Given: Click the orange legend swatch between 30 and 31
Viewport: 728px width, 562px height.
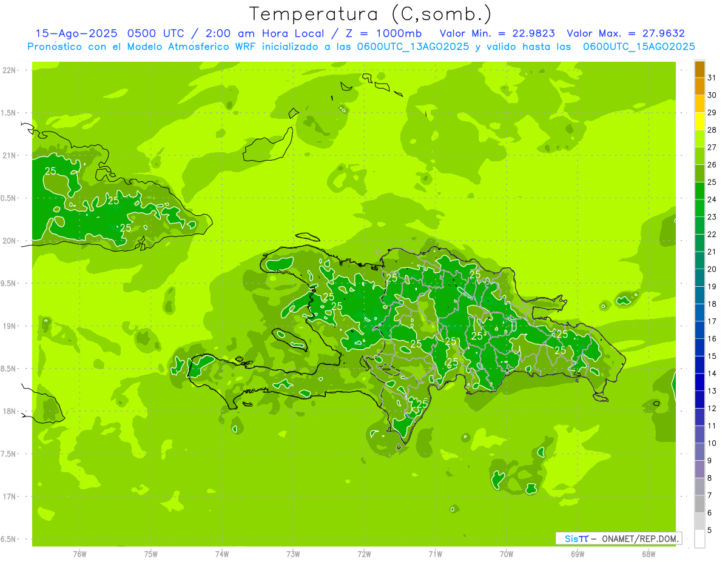Looking at the screenshot, I should (699, 86).
